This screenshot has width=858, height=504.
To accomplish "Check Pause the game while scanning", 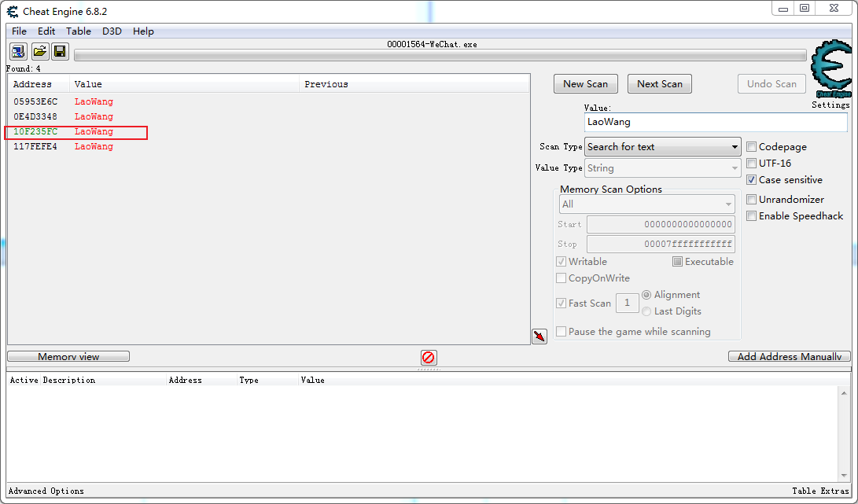I will [561, 332].
